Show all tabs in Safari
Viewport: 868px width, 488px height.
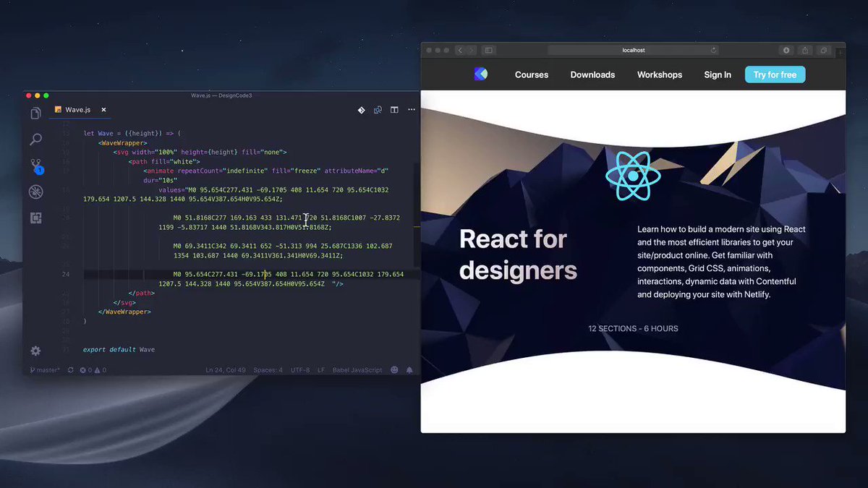point(824,50)
